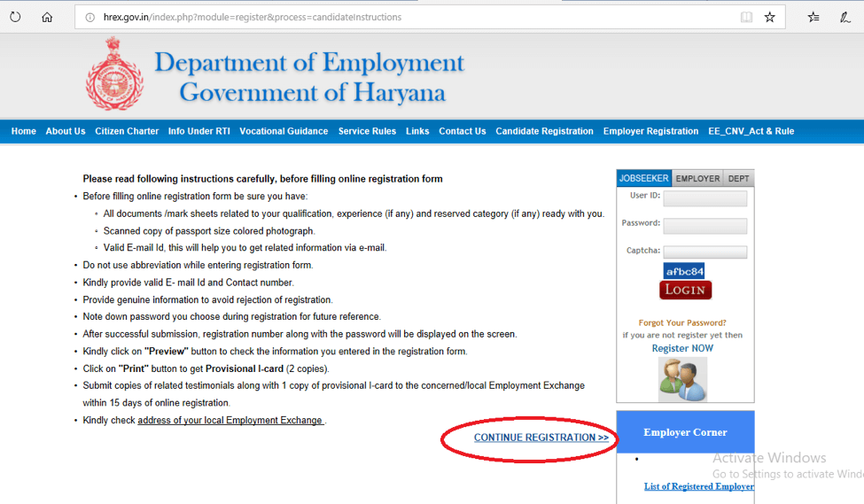This screenshot has height=504, width=864.
Task: Click the 'Please read following instructions carefully' heading
Action: 263,179
